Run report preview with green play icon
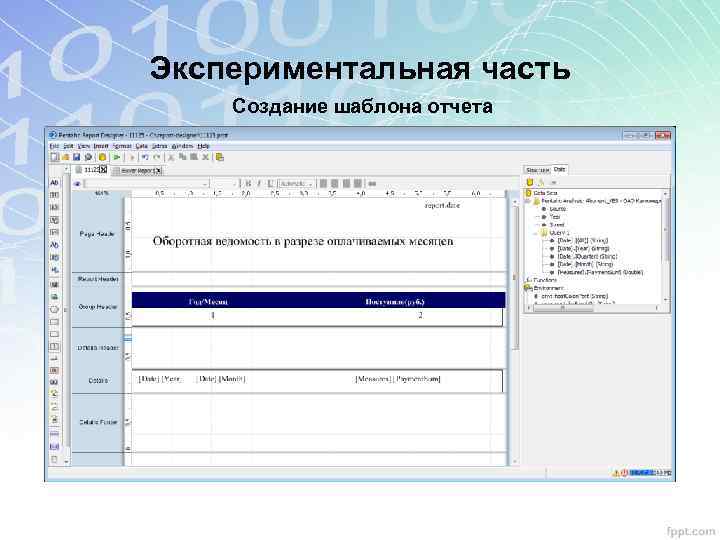 117,157
